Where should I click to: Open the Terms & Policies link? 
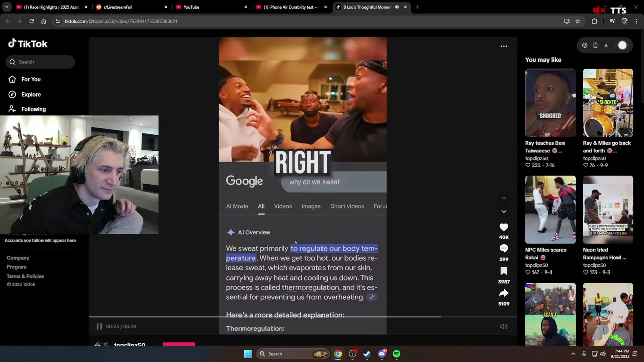tap(25, 276)
